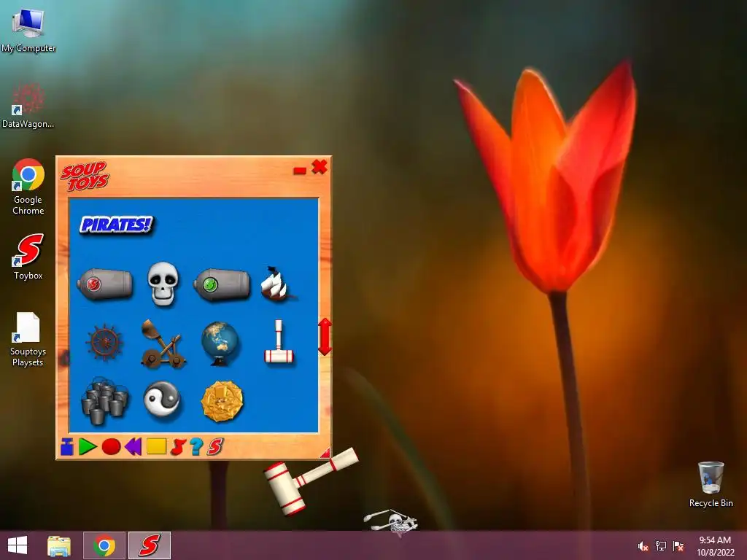Select the globe toy
Image resolution: width=747 pixels, height=560 pixels.
pyautogui.click(x=220, y=343)
